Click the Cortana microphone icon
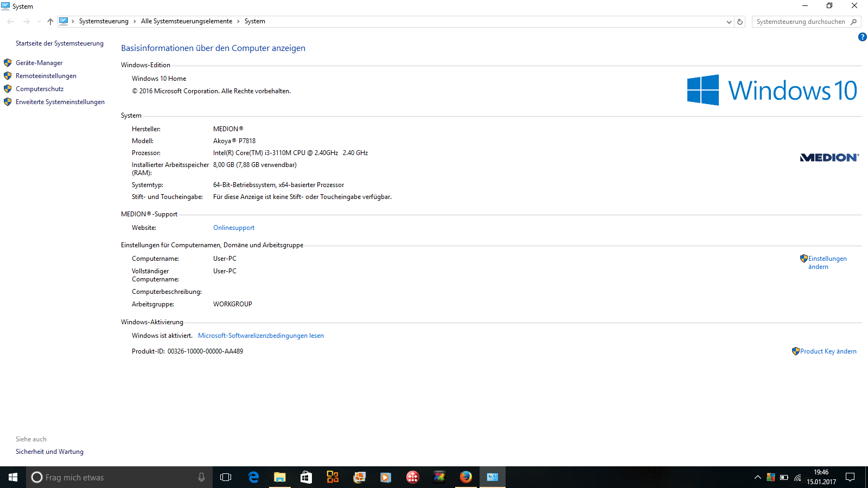 202,477
